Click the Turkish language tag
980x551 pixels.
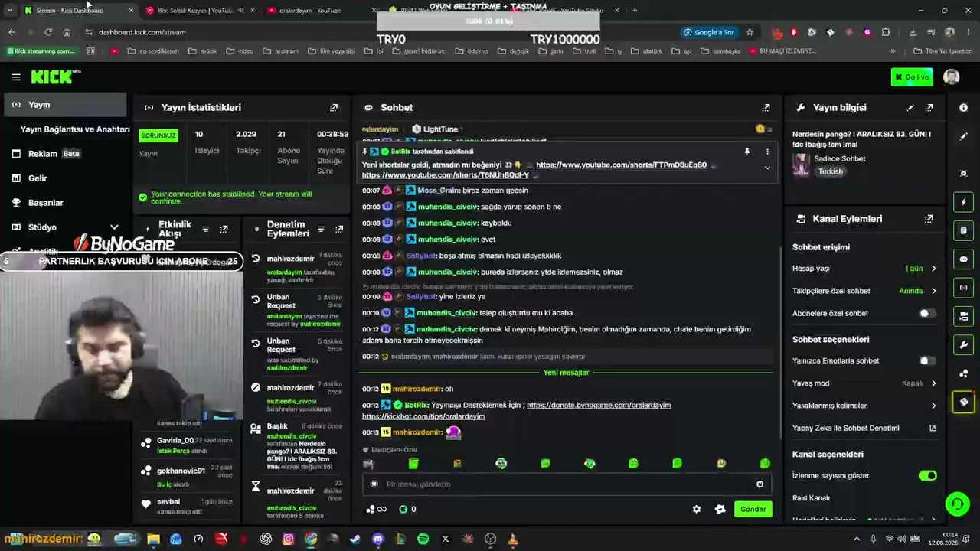831,172
